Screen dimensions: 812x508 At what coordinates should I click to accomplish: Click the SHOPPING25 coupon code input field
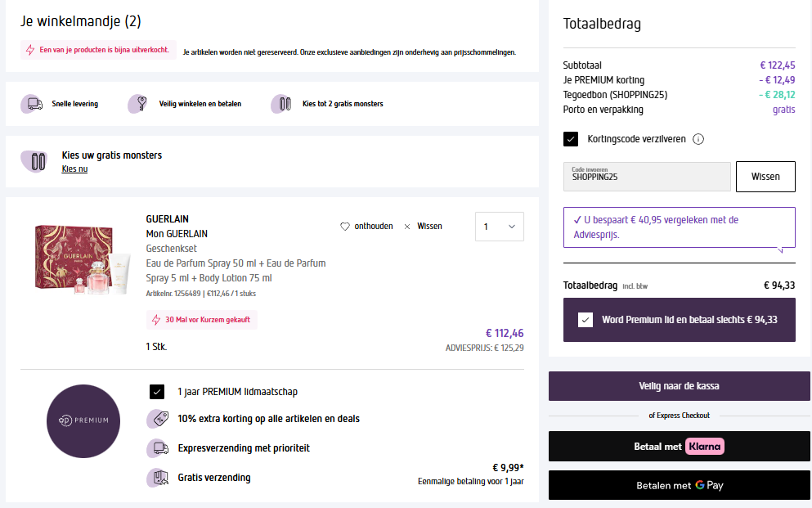(647, 177)
